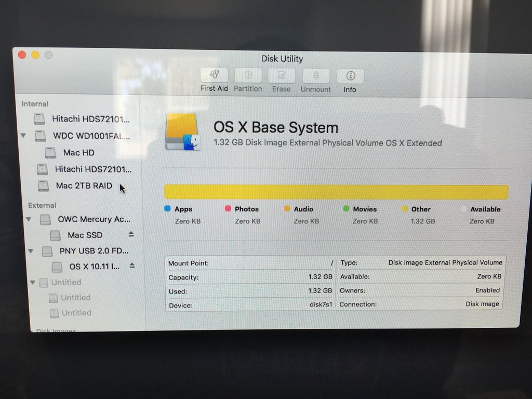Click the blue Apps legend swatch
532x399 pixels.
point(167,208)
